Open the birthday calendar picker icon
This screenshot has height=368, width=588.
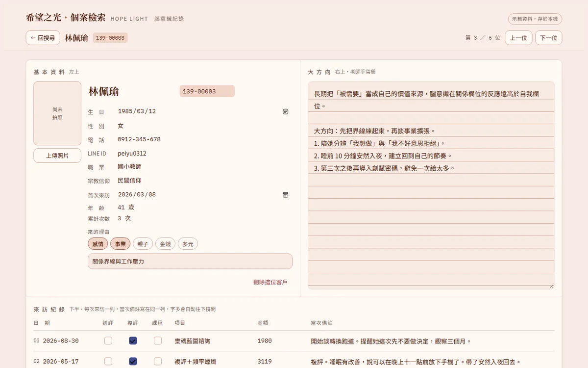pos(285,111)
